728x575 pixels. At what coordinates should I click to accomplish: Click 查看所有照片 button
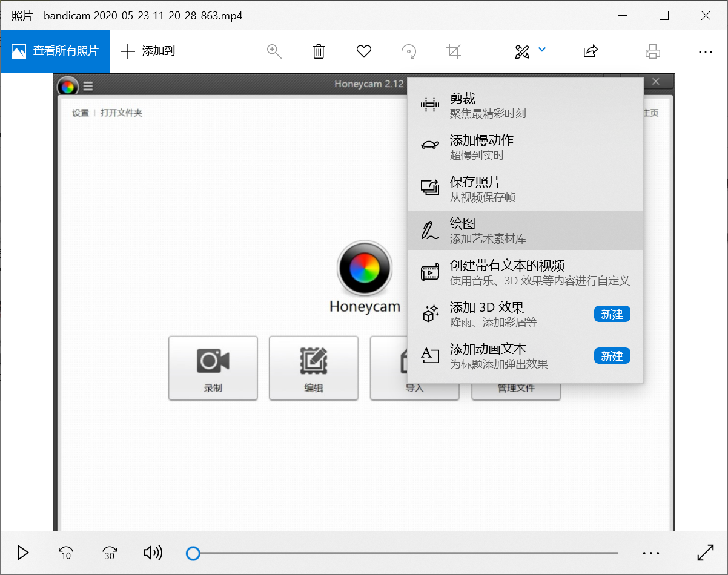55,51
